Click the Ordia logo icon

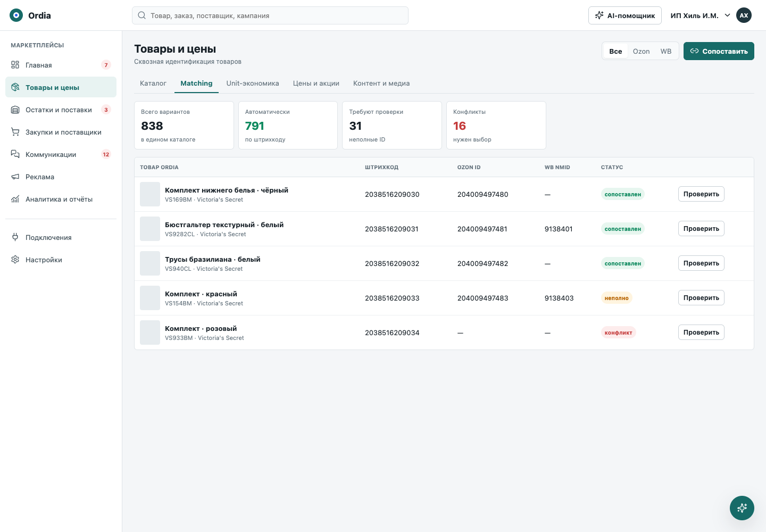click(16, 15)
